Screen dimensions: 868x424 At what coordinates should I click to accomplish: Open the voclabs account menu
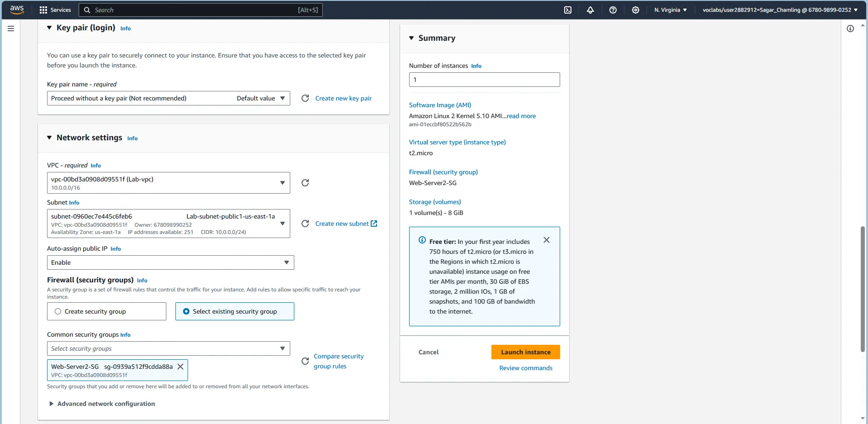coord(780,10)
